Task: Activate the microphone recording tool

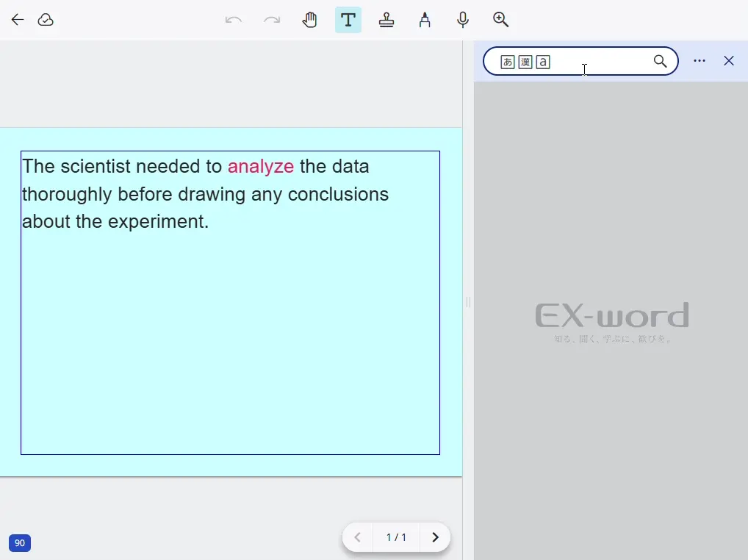Action: click(x=463, y=20)
